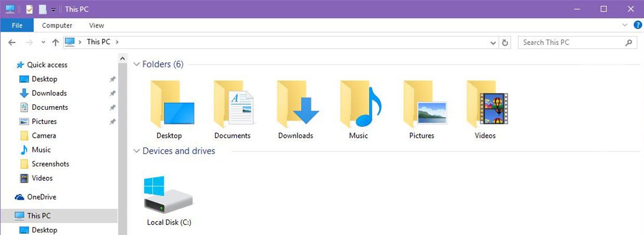Click the This PC address bar text
Viewport: 644px width, 235px height.
click(98, 42)
